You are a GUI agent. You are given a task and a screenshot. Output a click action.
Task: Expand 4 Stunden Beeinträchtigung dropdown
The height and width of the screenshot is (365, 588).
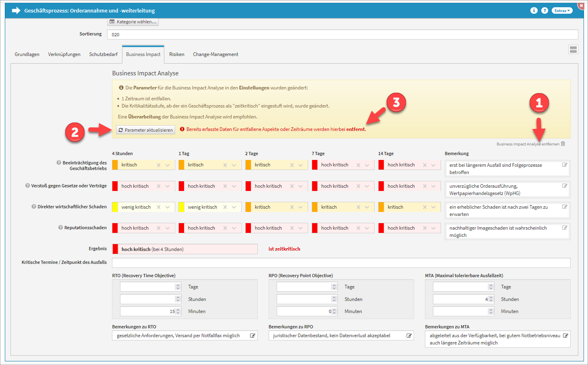pyautogui.click(x=168, y=165)
